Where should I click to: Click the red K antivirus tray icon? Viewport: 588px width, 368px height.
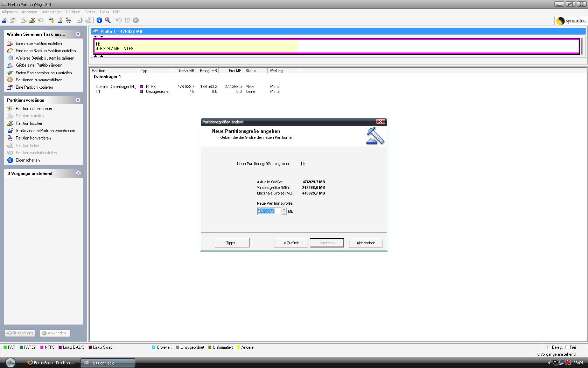pos(568,363)
